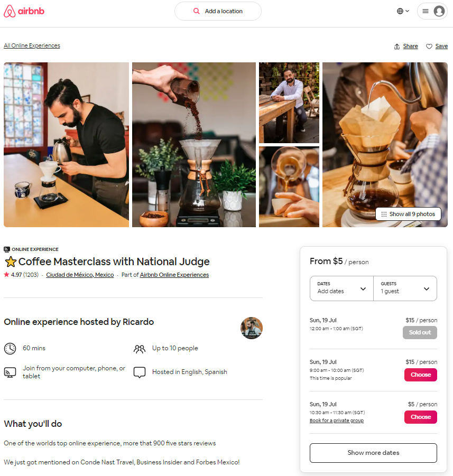Open the globe language selector

403,11
